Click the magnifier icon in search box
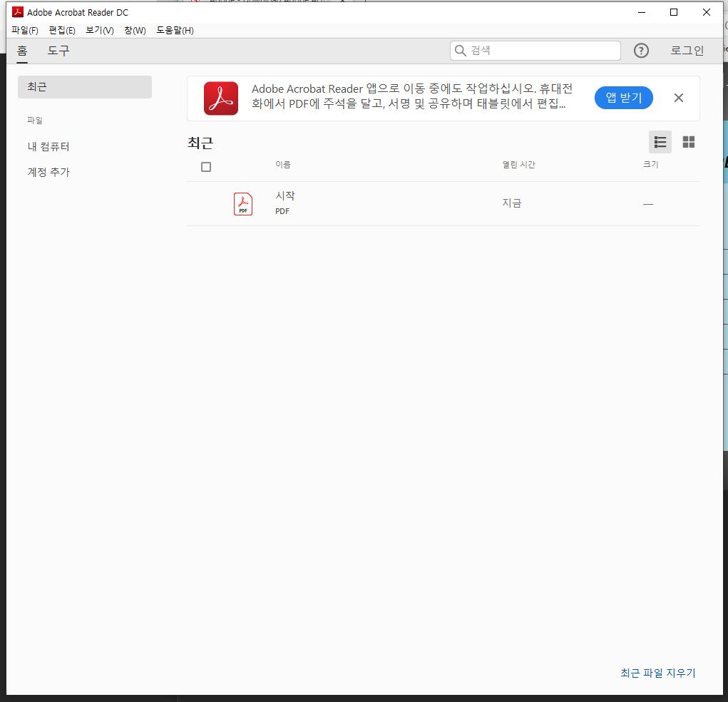 pos(460,50)
